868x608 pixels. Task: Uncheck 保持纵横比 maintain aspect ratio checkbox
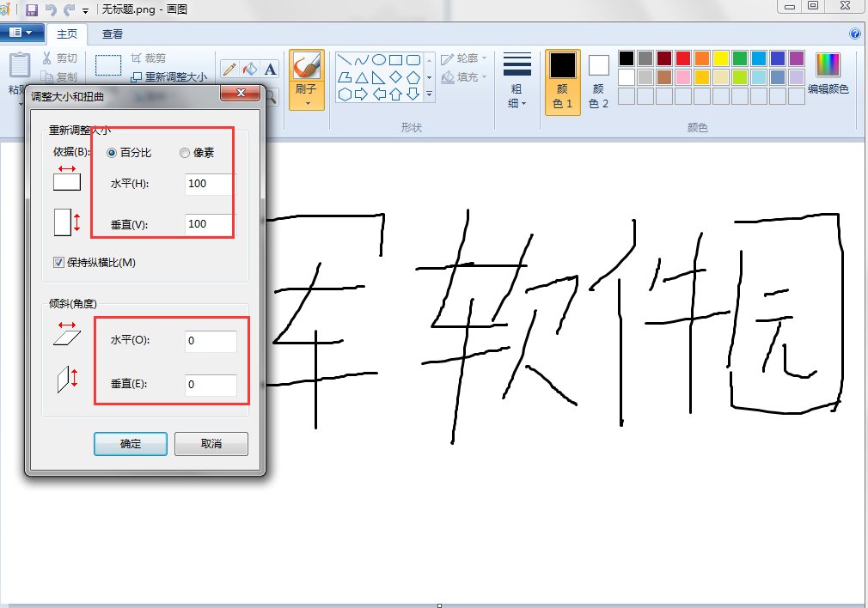click(x=58, y=262)
